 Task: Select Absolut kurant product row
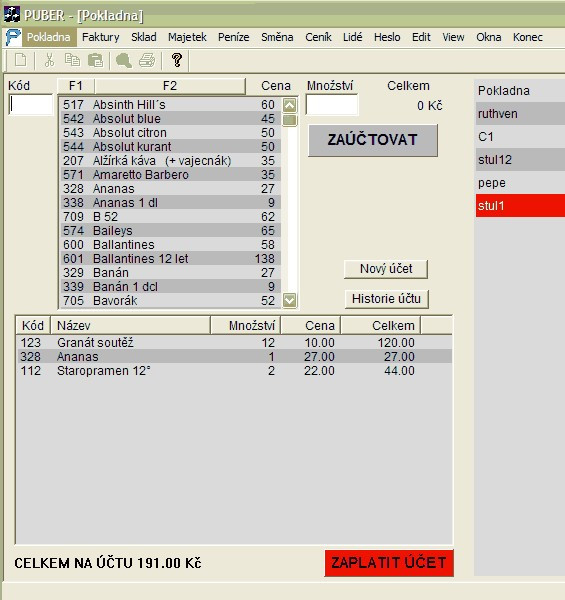coord(170,147)
